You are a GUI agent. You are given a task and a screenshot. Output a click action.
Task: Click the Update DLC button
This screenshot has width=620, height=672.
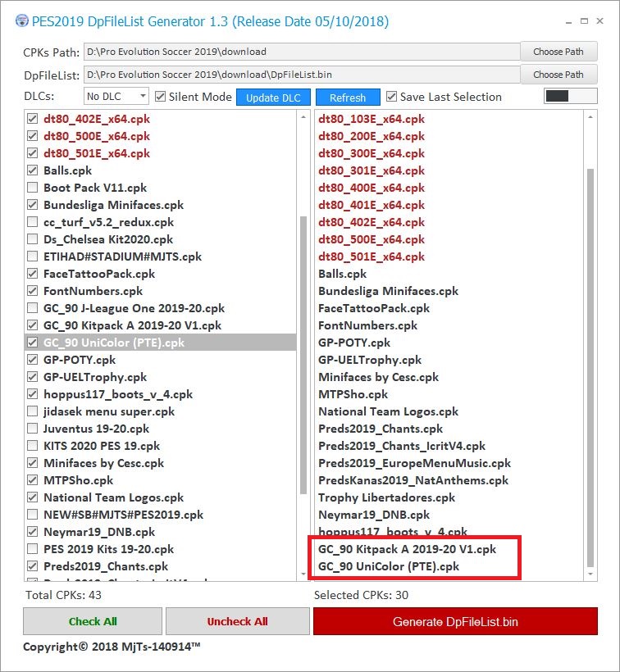pyautogui.click(x=273, y=98)
